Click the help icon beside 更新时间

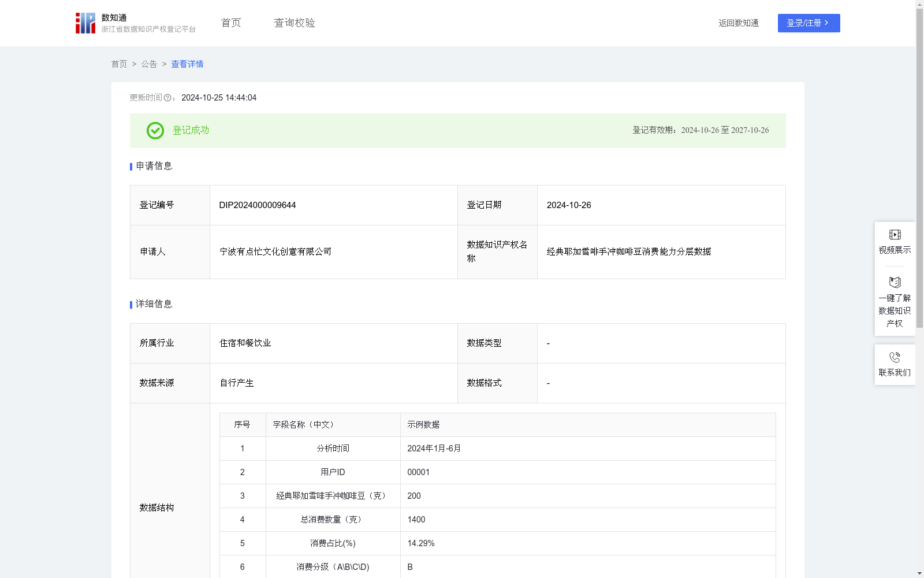point(167,98)
